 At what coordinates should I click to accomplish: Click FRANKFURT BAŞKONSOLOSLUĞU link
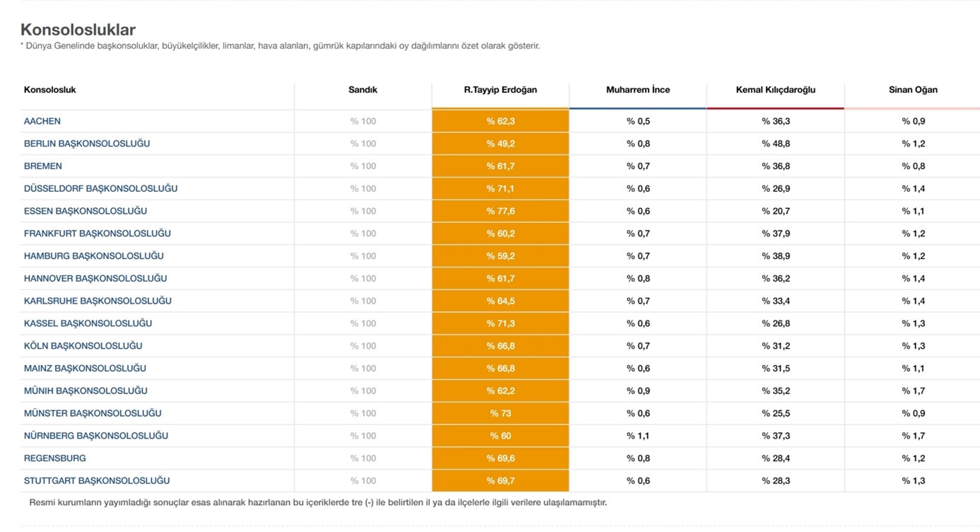pyautogui.click(x=97, y=233)
